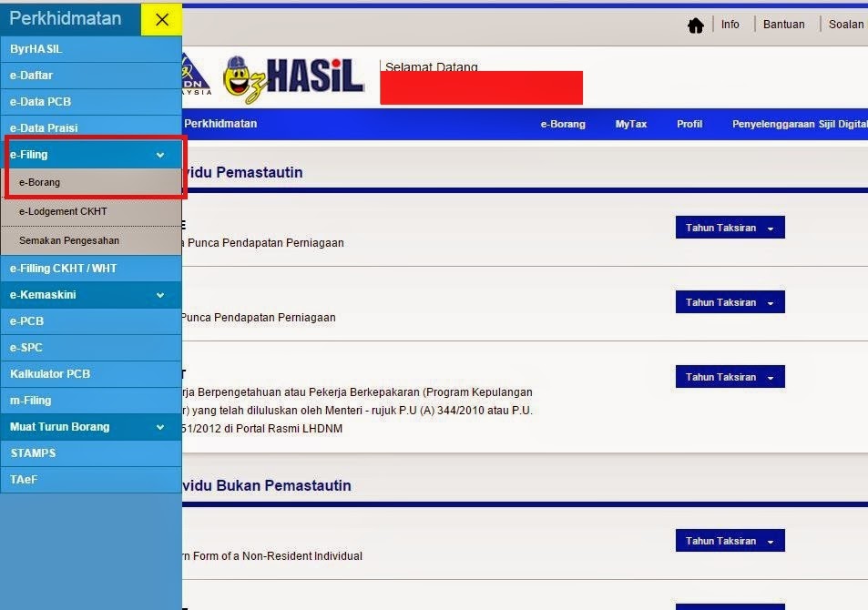Expand the e-Kemaskini sidebar section
868x610 pixels.
(x=91, y=295)
